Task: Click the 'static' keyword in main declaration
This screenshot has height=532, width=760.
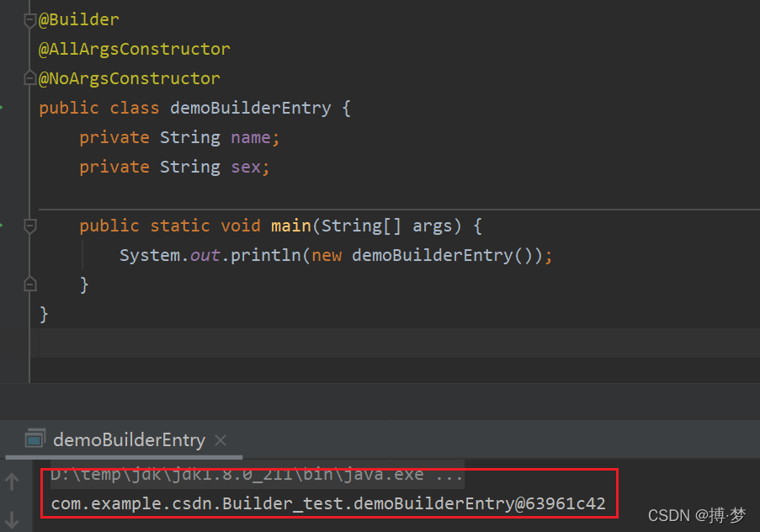Action: (x=180, y=226)
